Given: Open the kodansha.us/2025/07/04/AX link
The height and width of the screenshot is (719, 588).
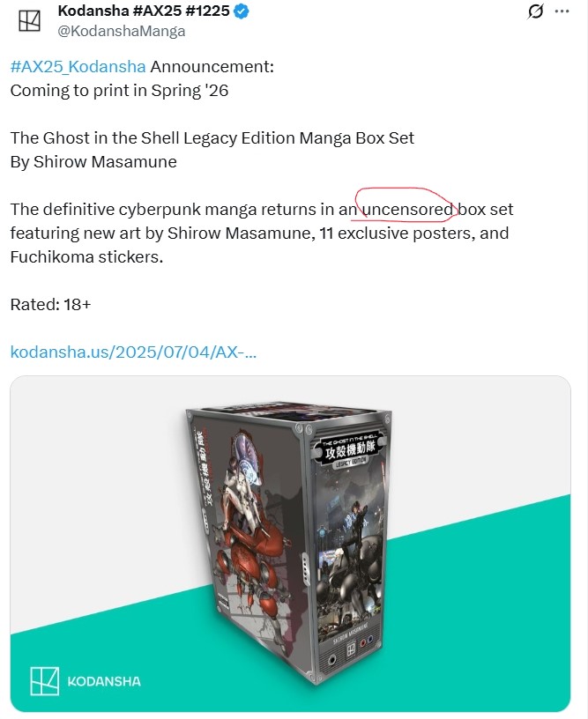Looking at the screenshot, I should coord(133,352).
